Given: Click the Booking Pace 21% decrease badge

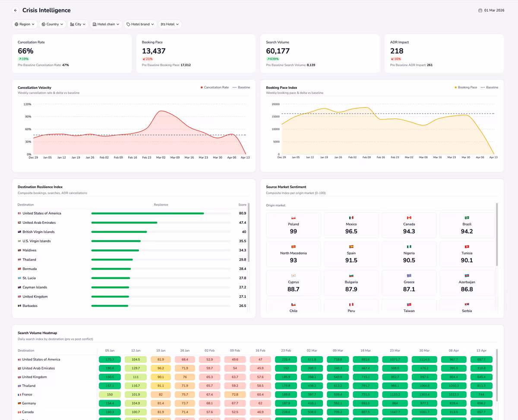Looking at the screenshot, I should click(x=148, y=59).
